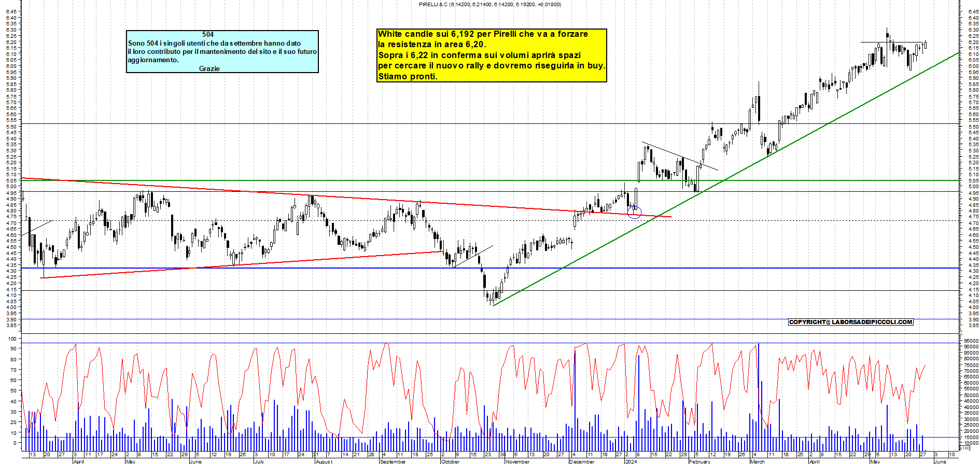
Task: Click the 'November' label on the date axis
Action: [x=517, y=461]
